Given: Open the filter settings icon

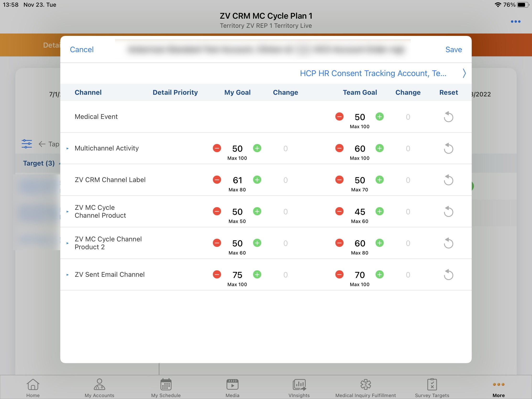Looking at the screenshot, I should coord(27,144).
